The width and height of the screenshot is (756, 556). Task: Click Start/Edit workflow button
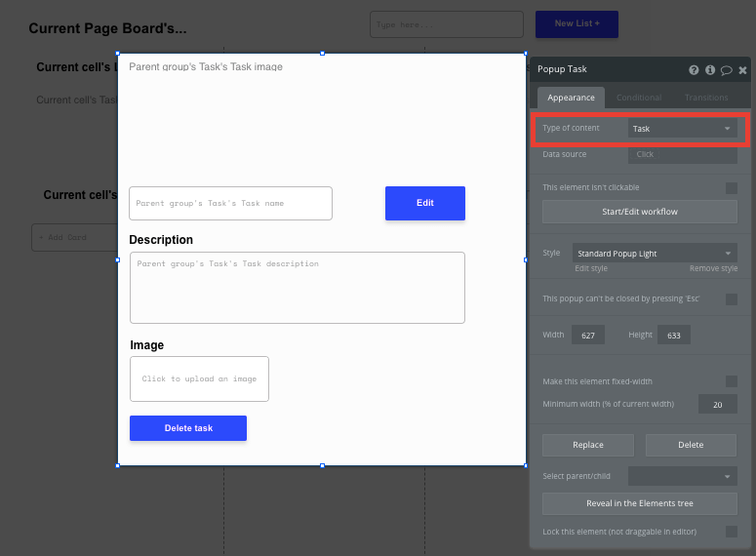click(639, 212)
